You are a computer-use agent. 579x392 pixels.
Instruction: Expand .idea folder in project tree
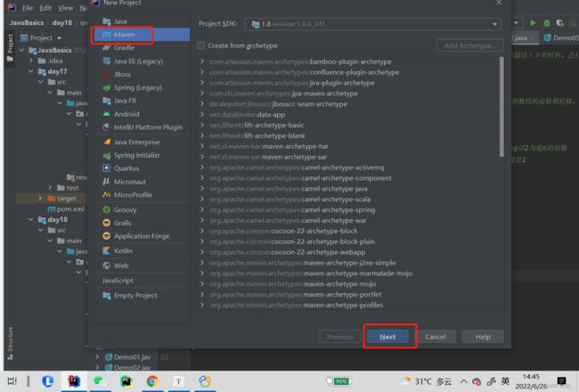[x=31, y=61]
